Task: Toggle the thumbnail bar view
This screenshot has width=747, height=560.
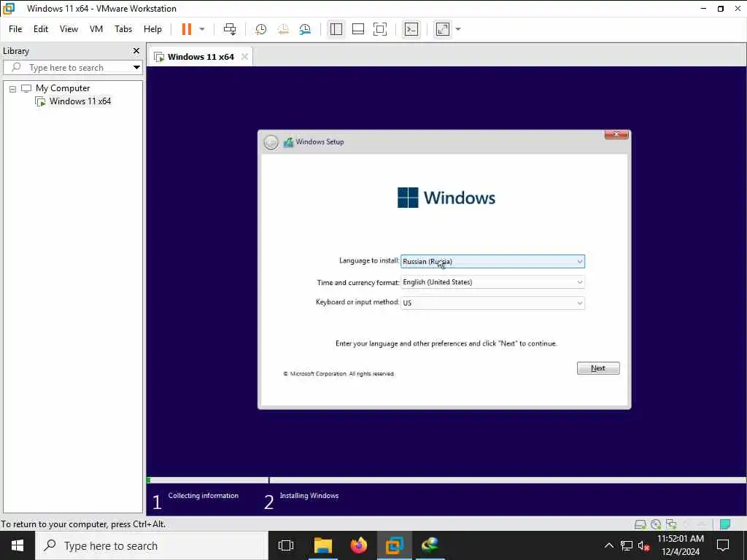Action: [357, 29]
